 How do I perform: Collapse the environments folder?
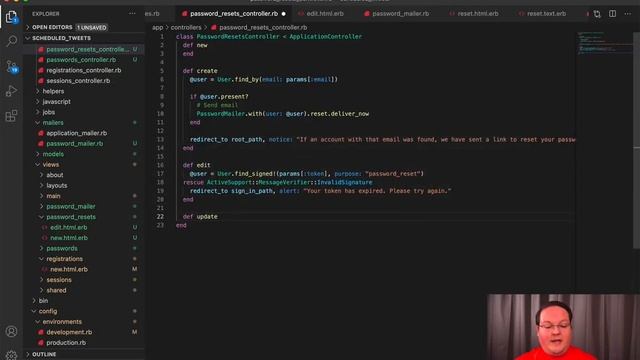62,322
